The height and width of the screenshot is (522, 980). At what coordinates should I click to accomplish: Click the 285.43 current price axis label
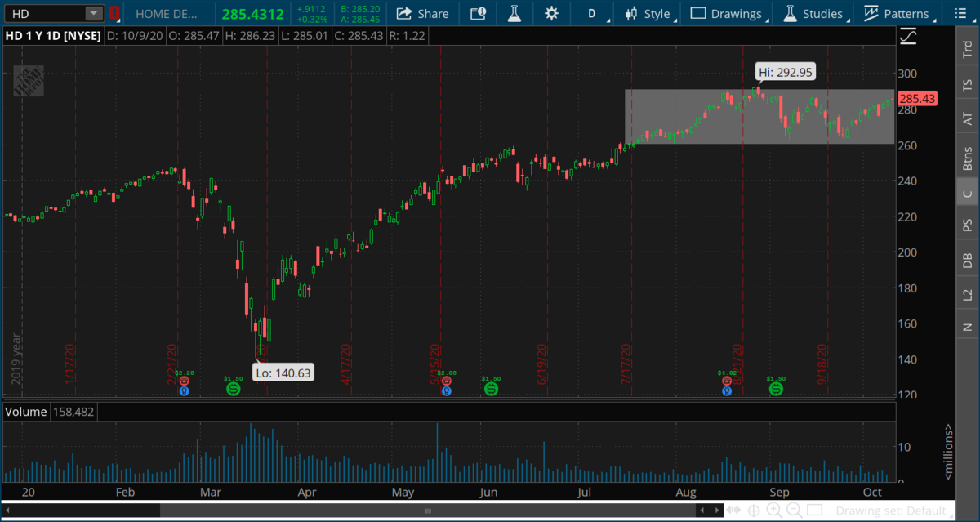[916, 99]
